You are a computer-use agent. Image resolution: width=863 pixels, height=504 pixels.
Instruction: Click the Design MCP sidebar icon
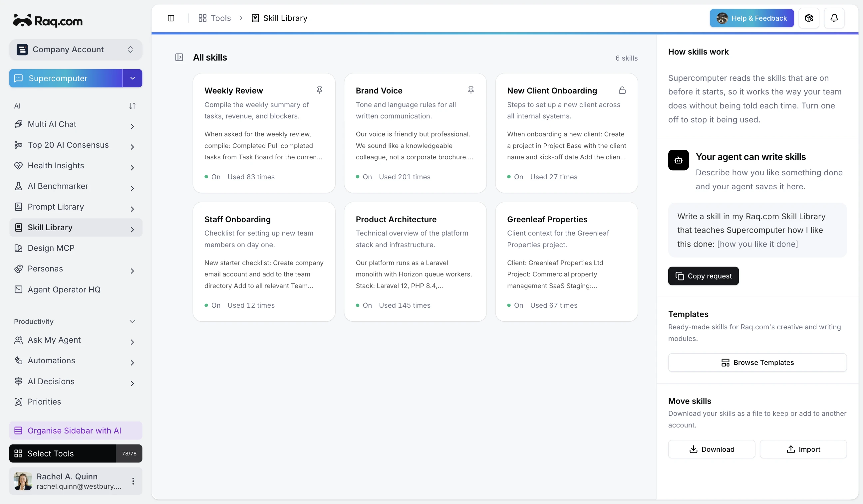click(x=19, y=248)
